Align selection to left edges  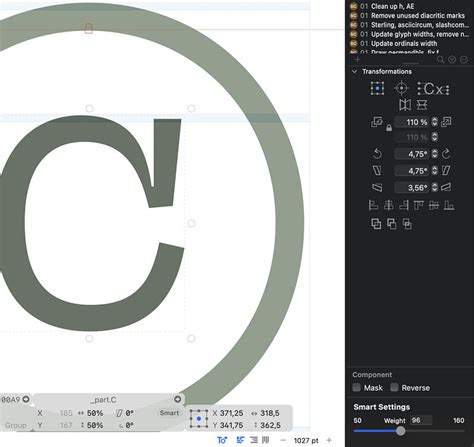(373, 205)
